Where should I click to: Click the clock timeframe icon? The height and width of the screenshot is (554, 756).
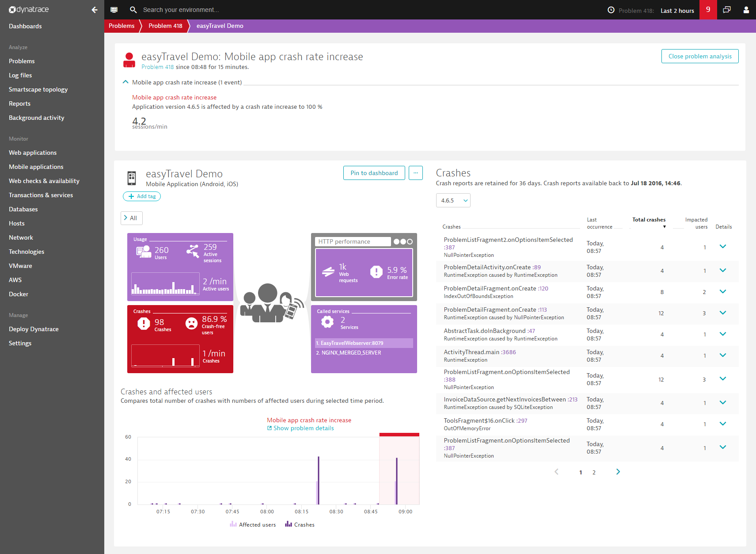point(611,10)
